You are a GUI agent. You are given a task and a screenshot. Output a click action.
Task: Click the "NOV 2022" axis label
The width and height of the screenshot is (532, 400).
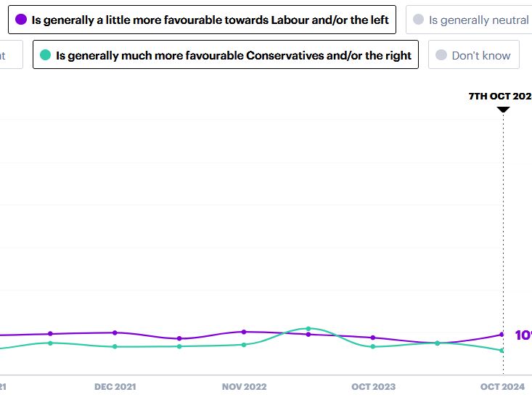(x=245, y=387)
